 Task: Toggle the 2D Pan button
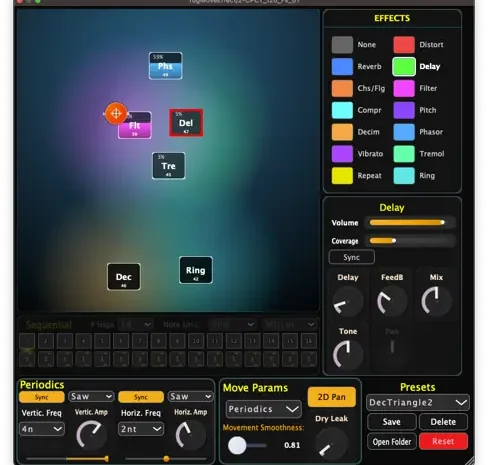click(331, 397)
